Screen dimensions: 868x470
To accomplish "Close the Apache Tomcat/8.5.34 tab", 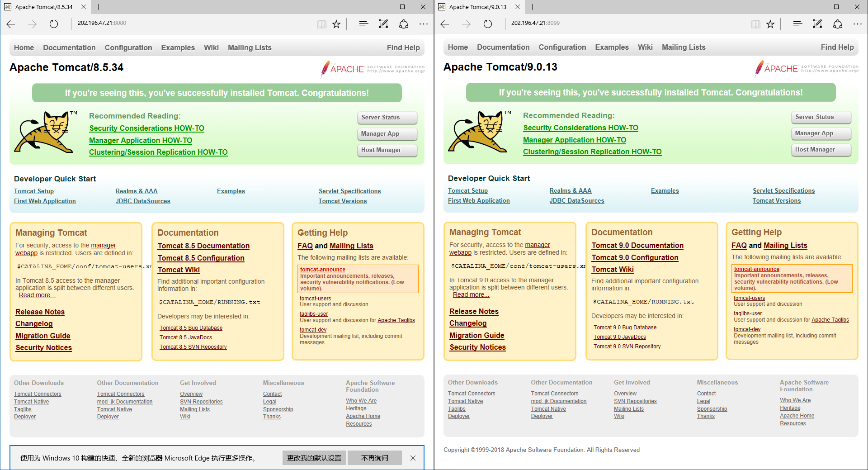I will pos(84,7).
